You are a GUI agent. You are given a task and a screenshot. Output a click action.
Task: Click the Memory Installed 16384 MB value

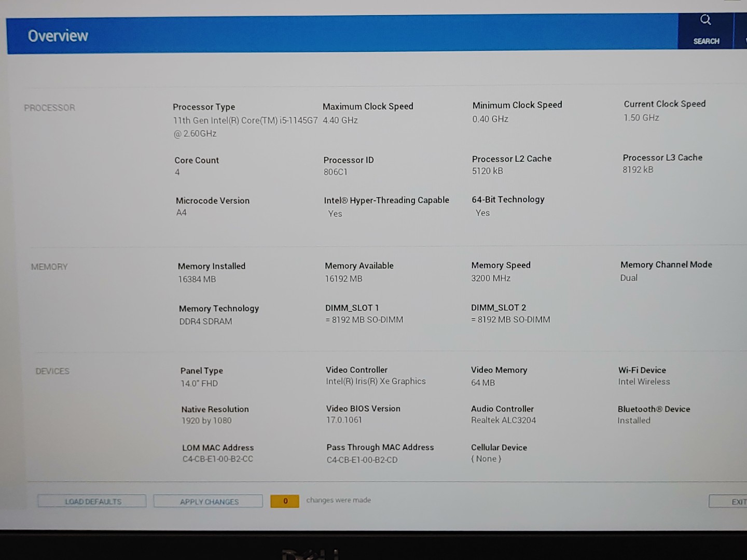(x=197, y=279)
